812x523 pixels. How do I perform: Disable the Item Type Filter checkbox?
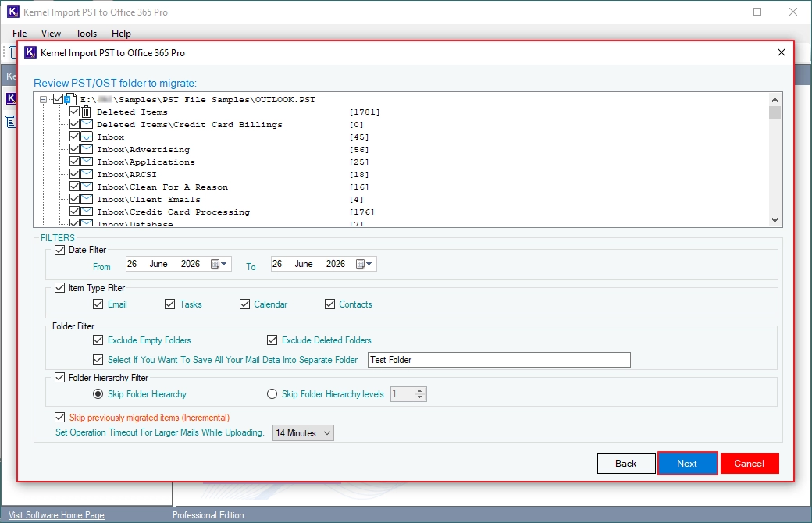coord(59,287)
